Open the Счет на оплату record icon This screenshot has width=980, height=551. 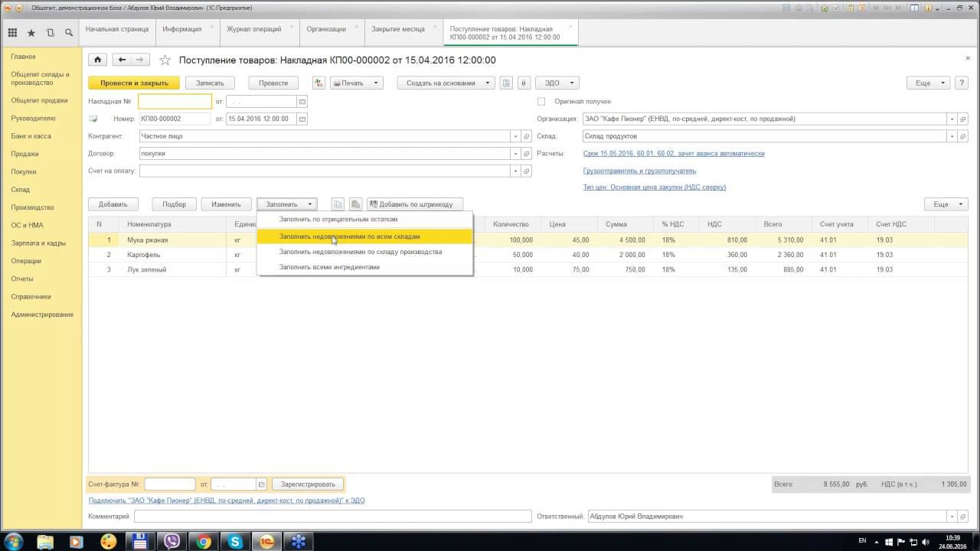tap(526, 171)
